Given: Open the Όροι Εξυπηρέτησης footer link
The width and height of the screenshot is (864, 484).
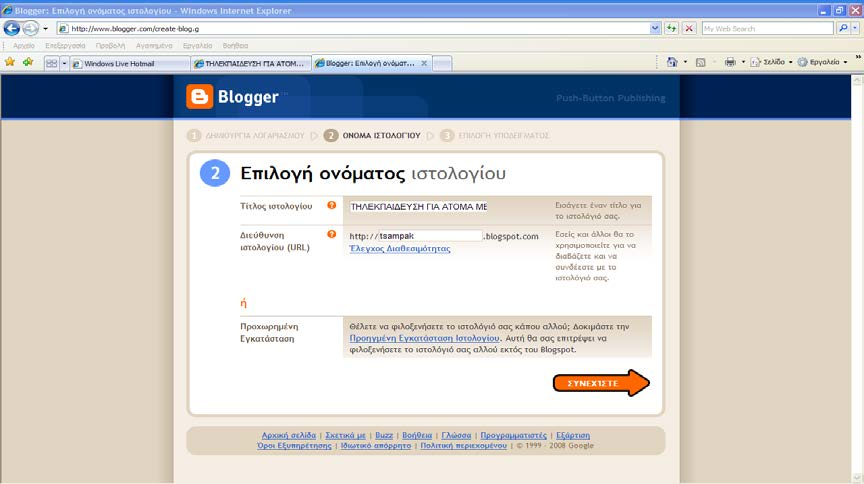Looking at the screenshot, I should coord(294,446).
